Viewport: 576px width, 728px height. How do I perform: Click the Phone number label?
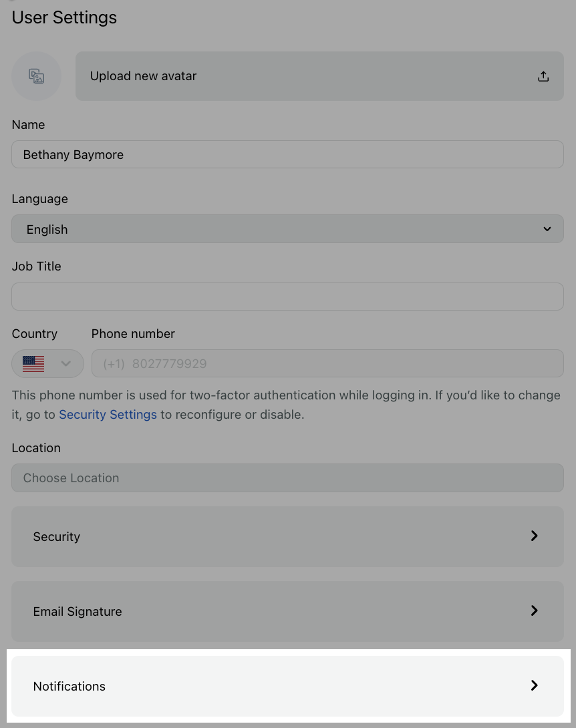[133, 334]
